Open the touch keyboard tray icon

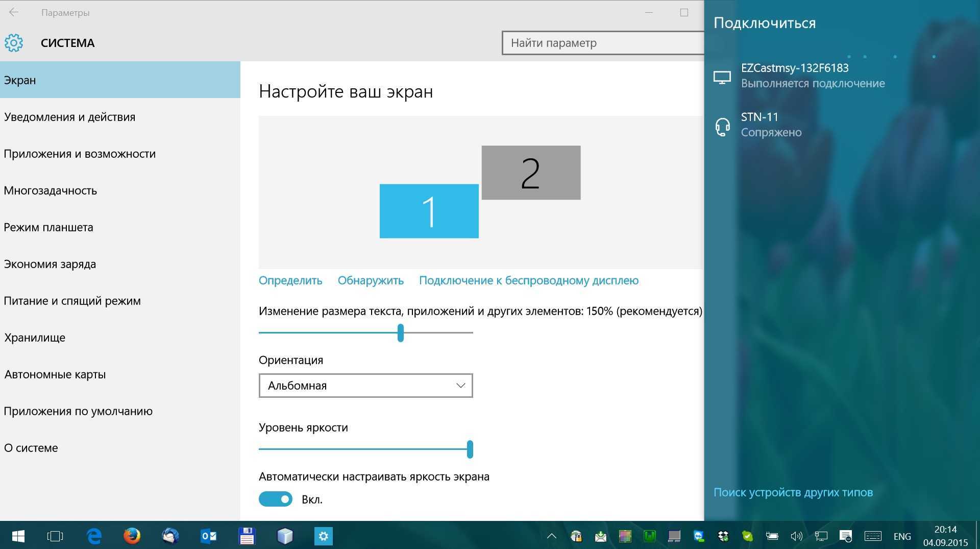pos(873,536)
